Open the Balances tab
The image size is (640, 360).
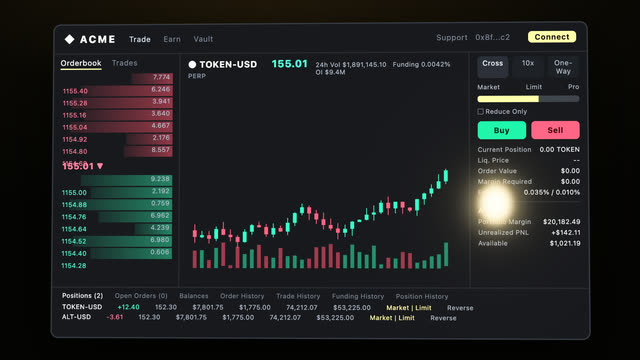(194, 296)
